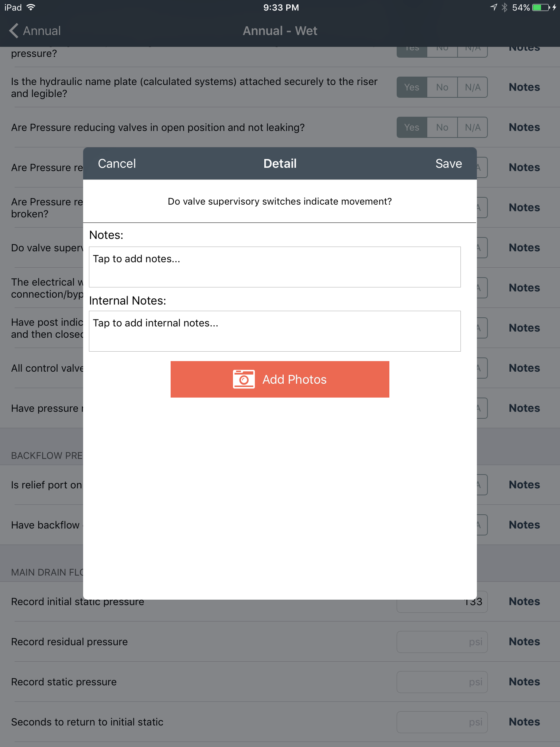This screenshot has width=560, height=747.
Task: Select No for valves in open position question
Action: pyautogui.click(x=442, y=127)
